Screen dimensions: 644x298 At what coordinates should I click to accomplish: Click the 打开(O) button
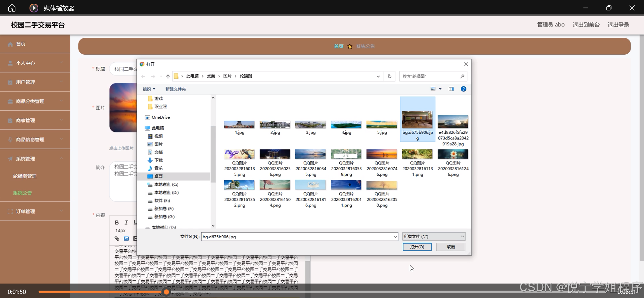417,247
